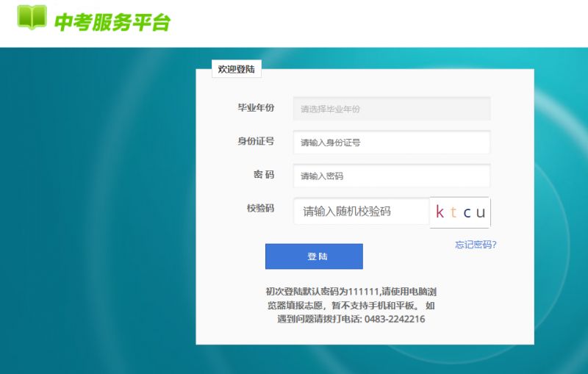Select the 欢迎登陆 tab label
Screen dimensions: 588x374
(236, 69)
